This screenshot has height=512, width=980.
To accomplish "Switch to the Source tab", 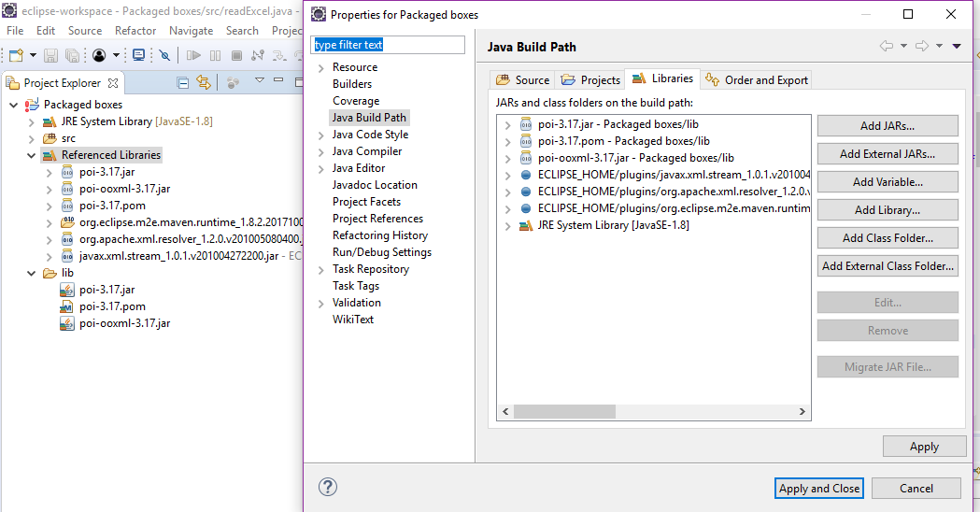I will pyautogui.click(x=522, y=80).
